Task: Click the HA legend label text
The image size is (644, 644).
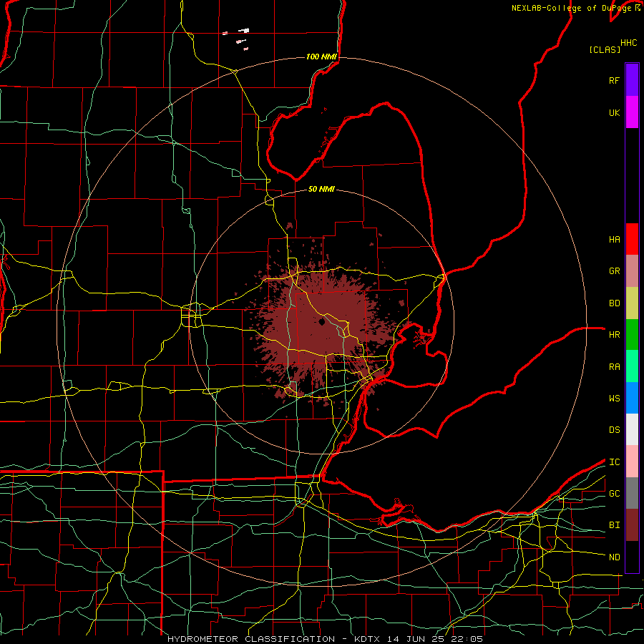Action: (x=615, y=239)
